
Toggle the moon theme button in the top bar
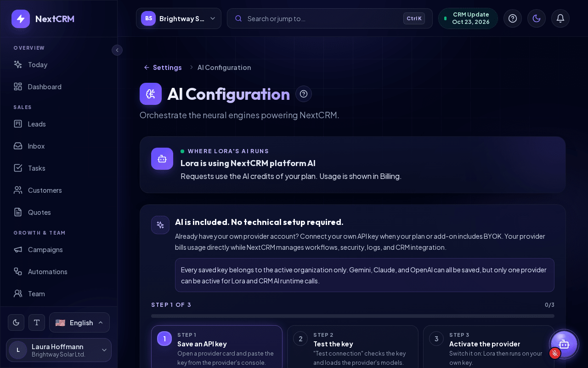point(537,18)
